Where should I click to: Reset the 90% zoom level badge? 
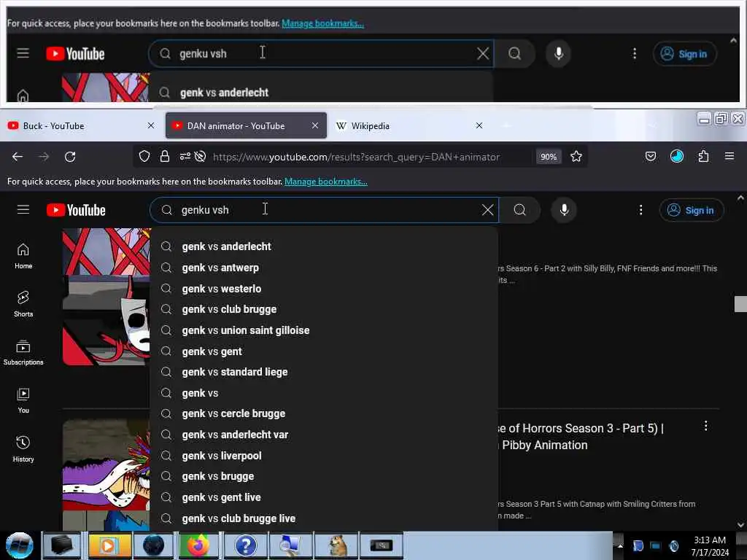549,157
